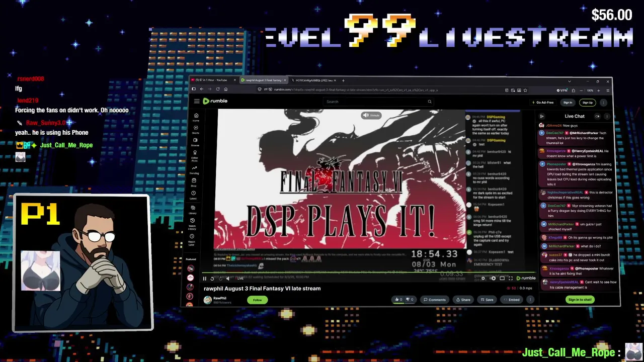The image size is (644, 362).
Task: Click the browser back arrow
Action: point(202,89)
